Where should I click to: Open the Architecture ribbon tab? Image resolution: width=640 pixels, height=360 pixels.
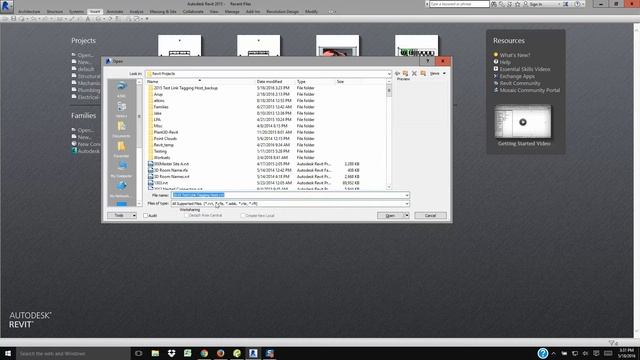(29, 12)
